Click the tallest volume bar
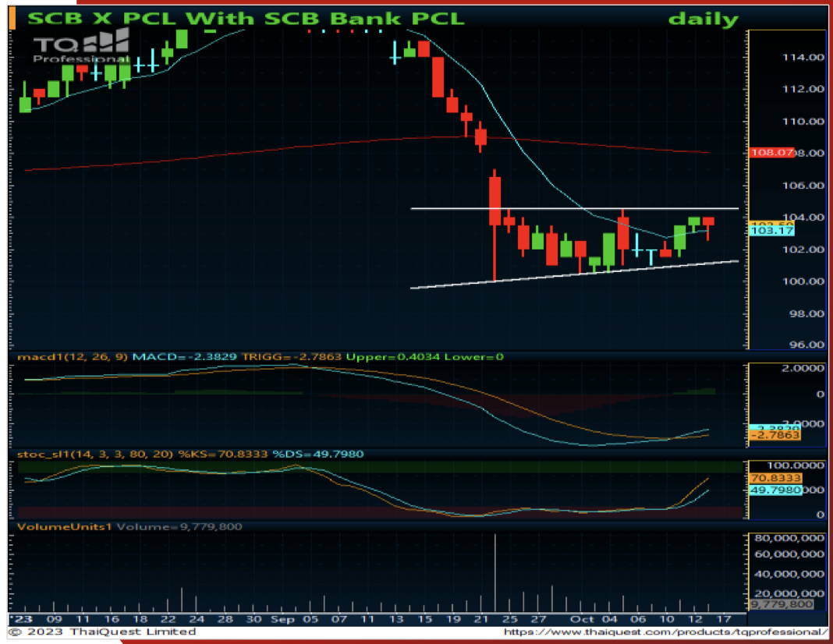 495,572
